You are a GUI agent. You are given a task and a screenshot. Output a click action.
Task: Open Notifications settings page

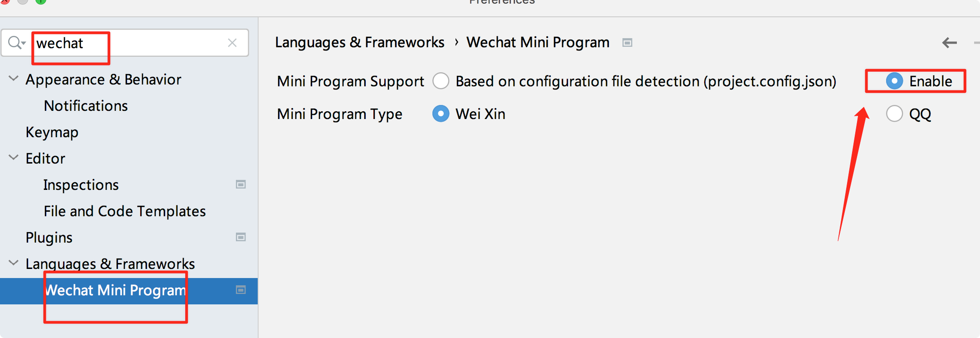86,106
